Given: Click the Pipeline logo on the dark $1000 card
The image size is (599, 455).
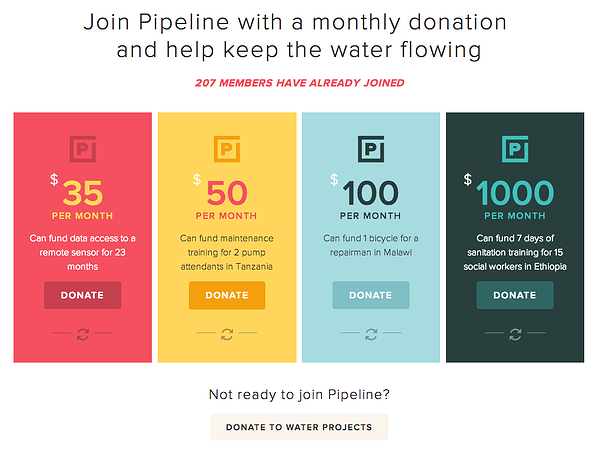Looking at the screenshot, I should tap(515, 149).
